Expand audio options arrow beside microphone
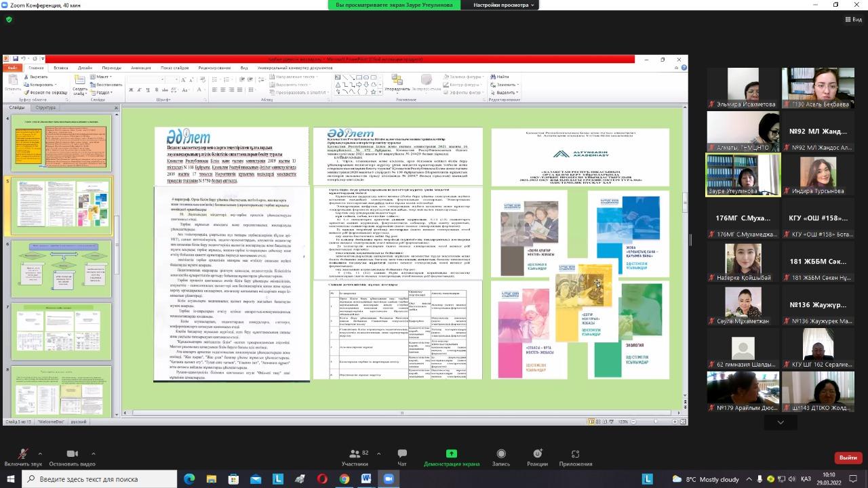 (x=40, y=453)
